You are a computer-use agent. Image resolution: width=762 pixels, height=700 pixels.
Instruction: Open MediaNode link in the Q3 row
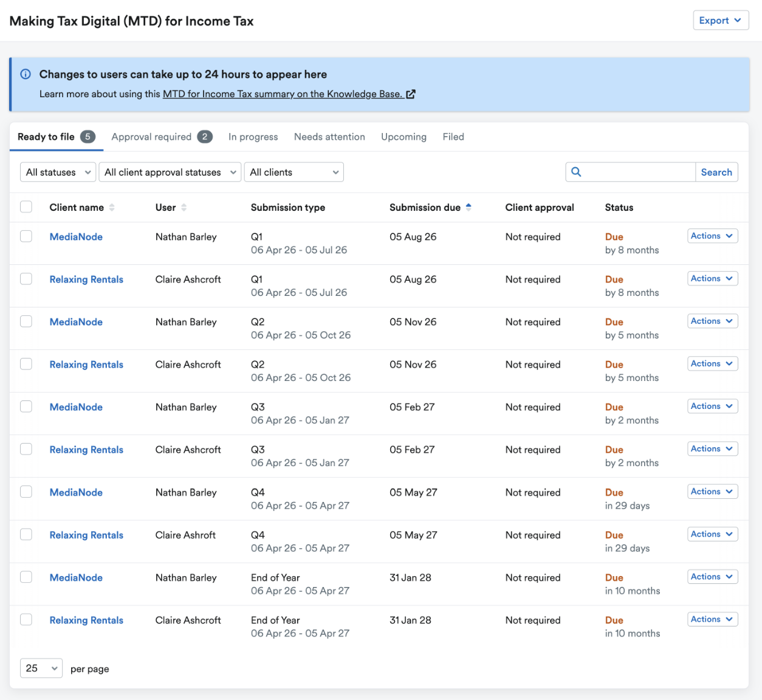point(76,407)
